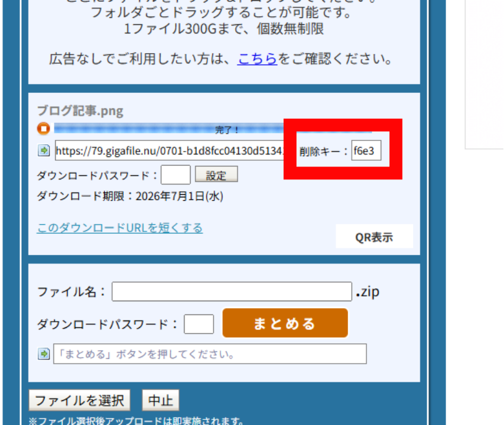Focus the gigafile download URL field
This screenshot has height=425, width=504.
coord(170,150)
